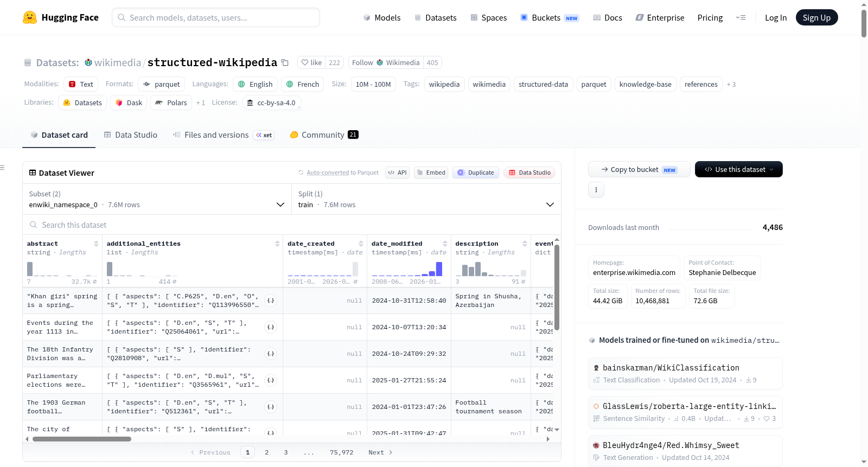868x467 pixels.
Task: Open the left sidebar hamburger icon
Action: (2, 168)
